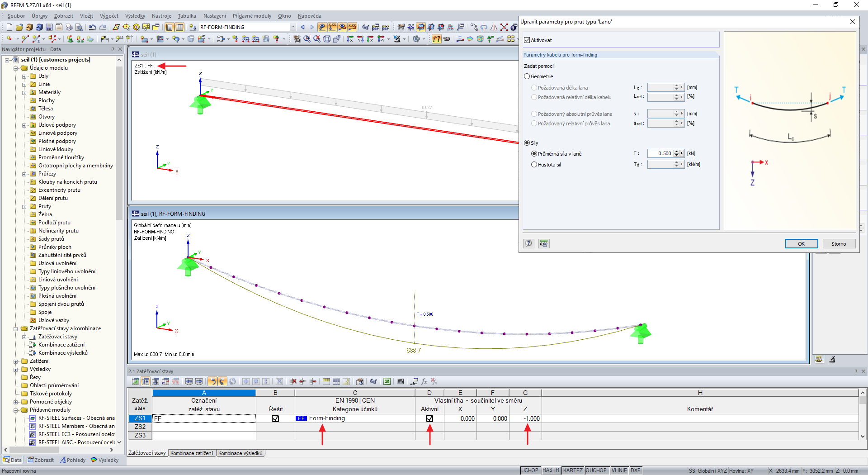The image size is (868, 475).
Task: Click the New model icon in toolbar
Action: click(x=9, y=27)
